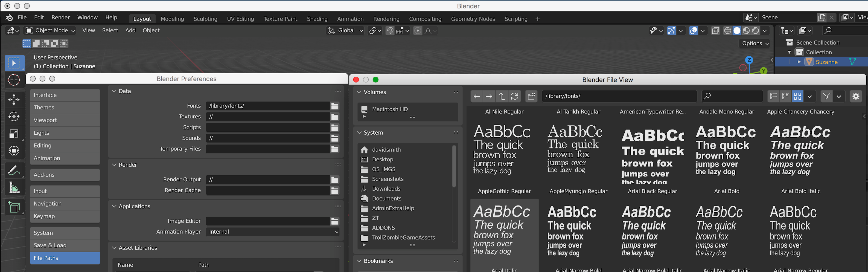Select the Annotate pencil tool
The height and width of the screenshot is (272, 868).
(14, 170)
